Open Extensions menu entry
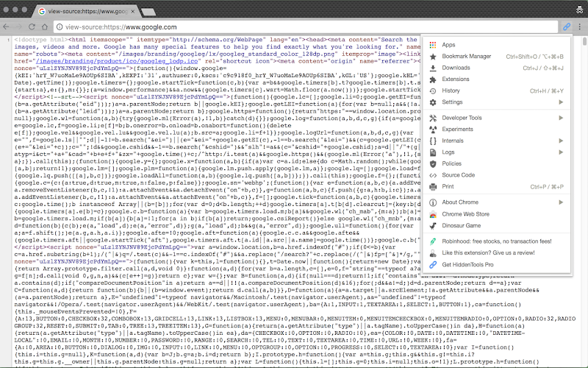This screenshot has height=368, width=588. (x=497, y=79)
